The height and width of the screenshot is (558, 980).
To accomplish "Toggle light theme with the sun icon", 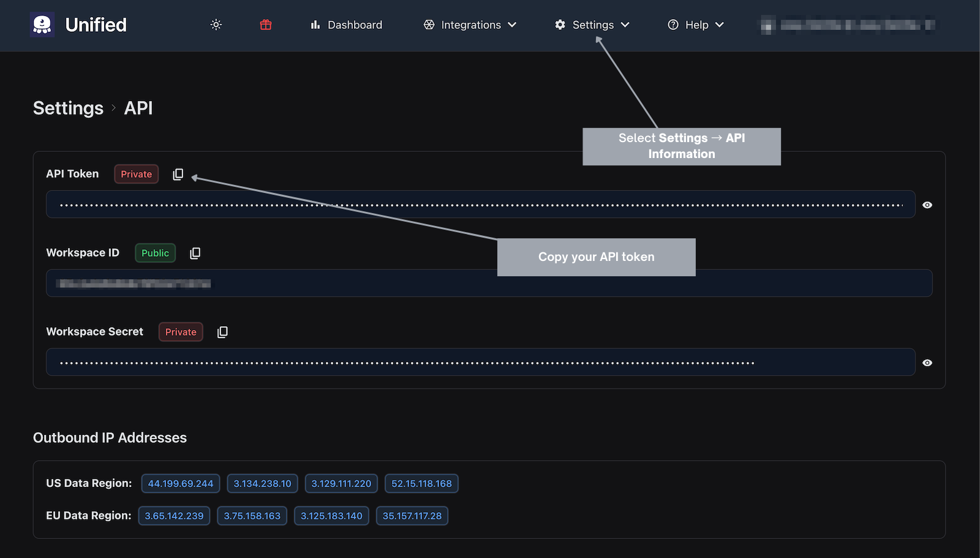I will click(x=216, y=25).
